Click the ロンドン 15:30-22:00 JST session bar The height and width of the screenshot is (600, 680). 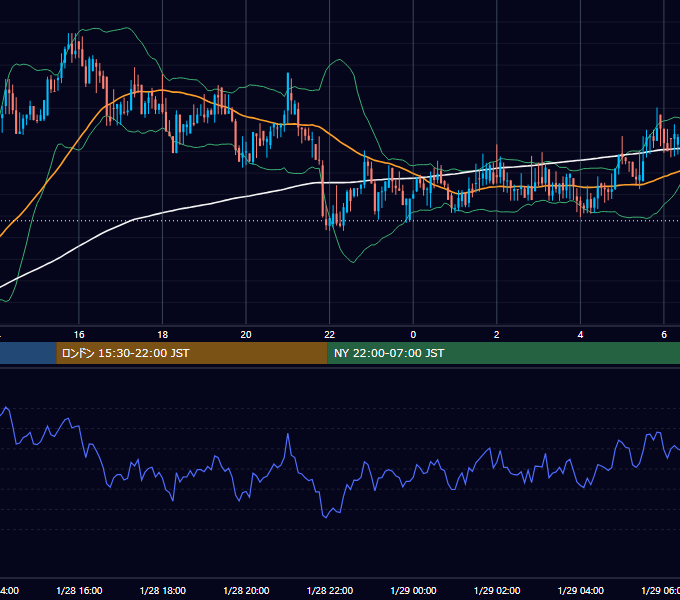click(192, 353)
